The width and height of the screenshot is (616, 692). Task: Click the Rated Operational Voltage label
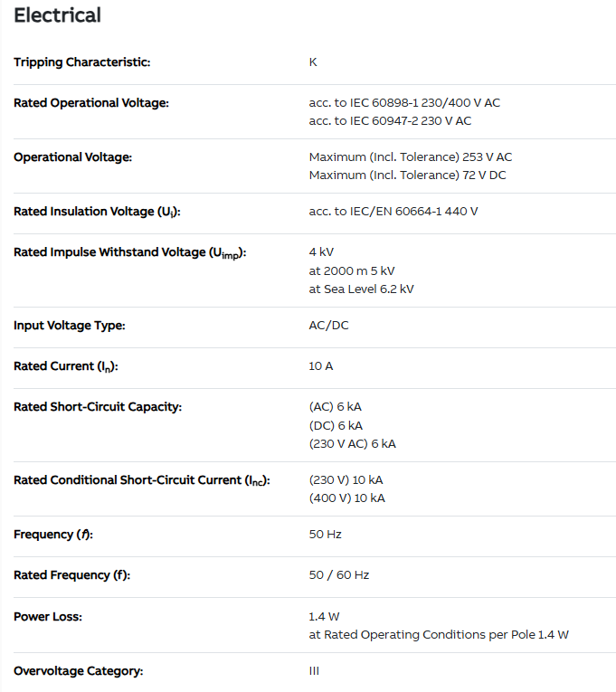tap(91, 103)
